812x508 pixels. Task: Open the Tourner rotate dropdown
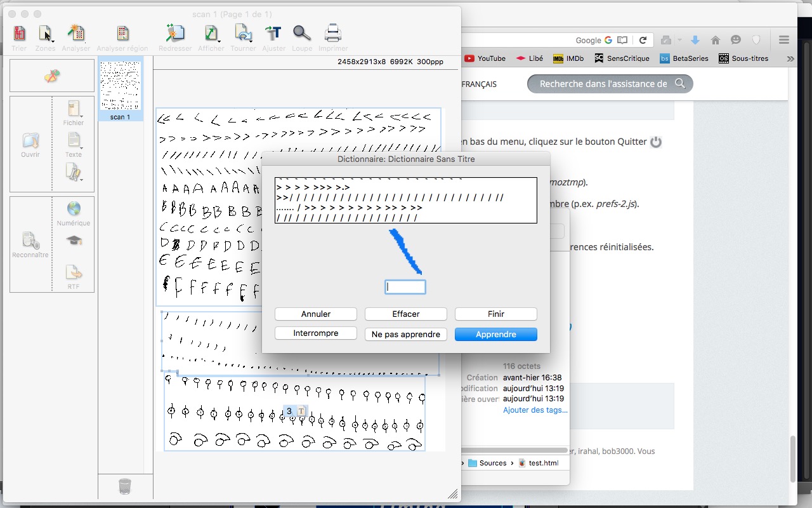click(243, 34)
